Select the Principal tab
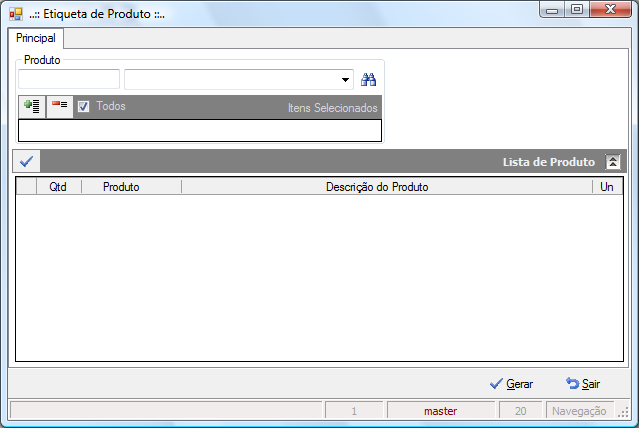Screen dimensions: 639x428 [36, 38]
